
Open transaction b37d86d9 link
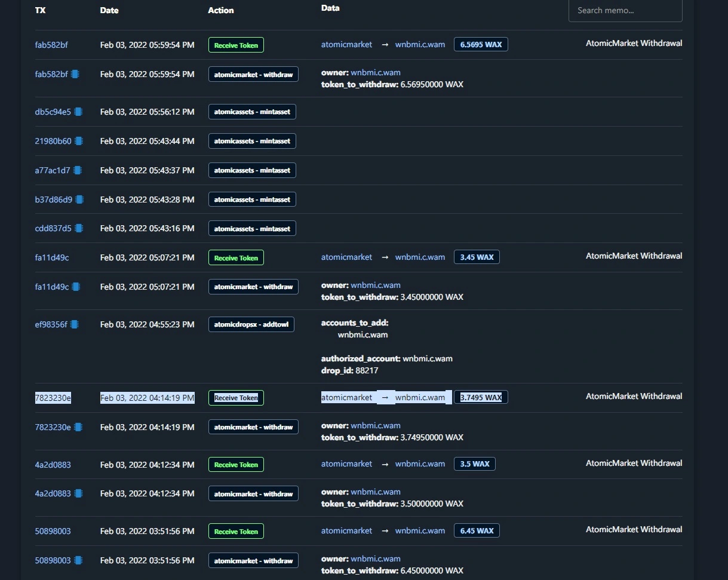pos(53,200)
